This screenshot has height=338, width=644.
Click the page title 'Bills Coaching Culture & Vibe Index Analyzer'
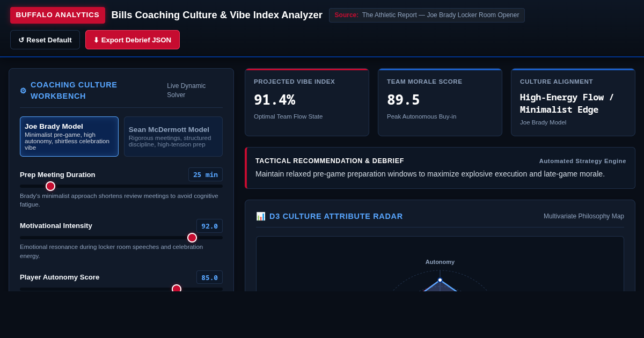[x=217, y=15]
